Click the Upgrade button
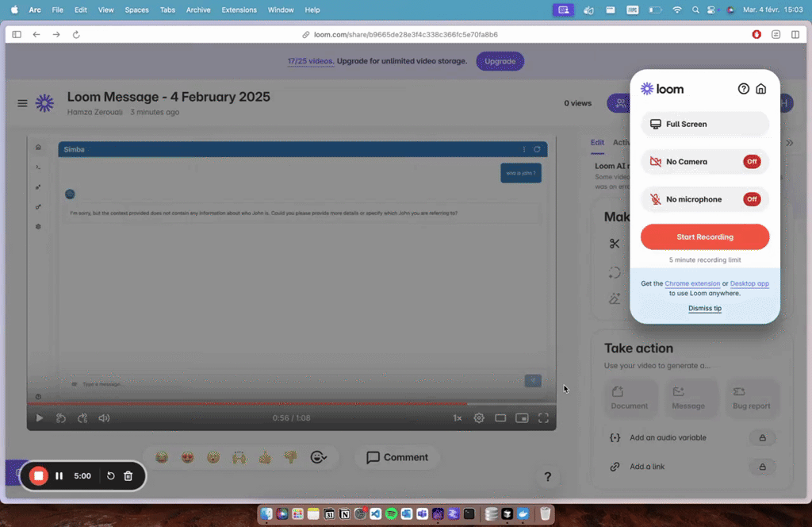The image size is (812, 527). (500, 61)
